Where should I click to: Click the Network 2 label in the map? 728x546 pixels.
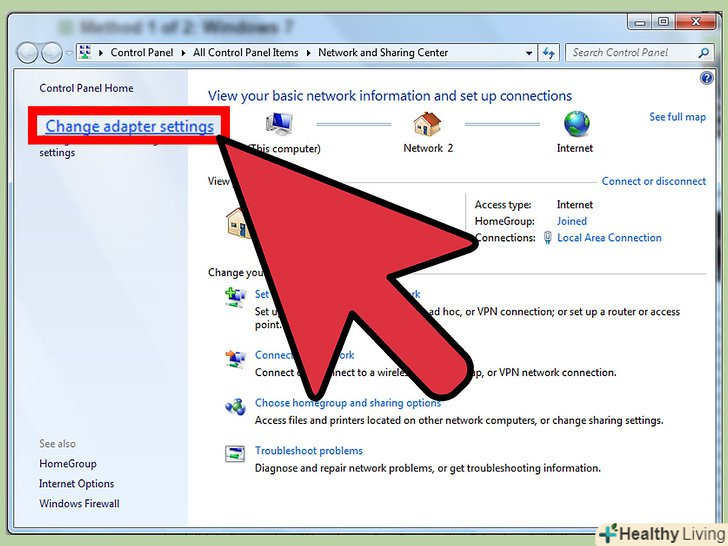click(428, 148)
